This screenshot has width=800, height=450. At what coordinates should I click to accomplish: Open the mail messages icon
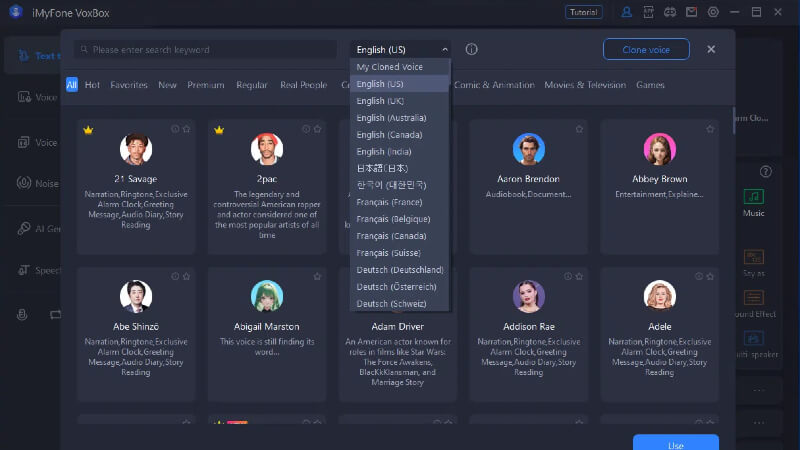pyautogui.click(x=691, y=12)
